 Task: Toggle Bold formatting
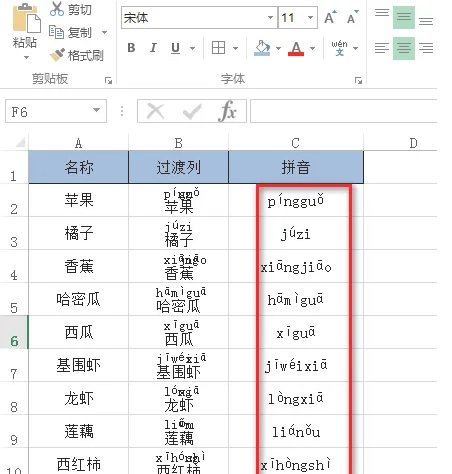point(131,48)
